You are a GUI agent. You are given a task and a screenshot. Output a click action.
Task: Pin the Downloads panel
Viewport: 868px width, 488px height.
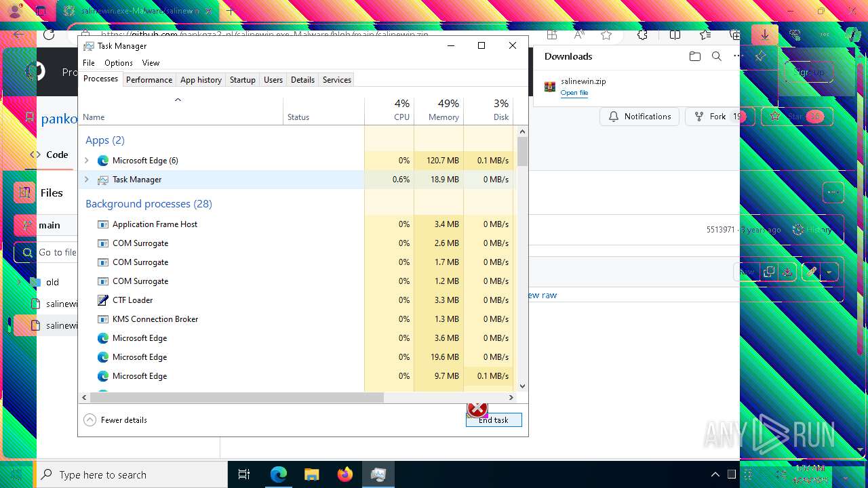point(760,57)
